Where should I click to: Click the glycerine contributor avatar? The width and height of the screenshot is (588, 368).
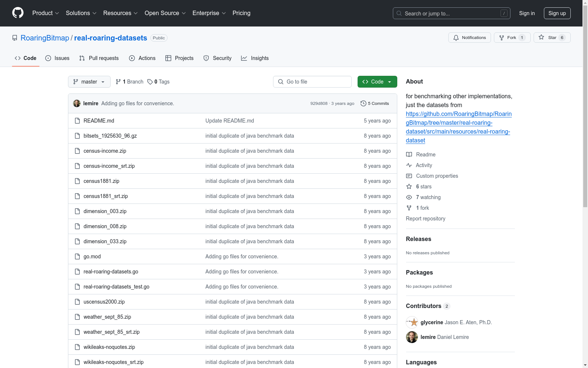click(x=412, y=322)
